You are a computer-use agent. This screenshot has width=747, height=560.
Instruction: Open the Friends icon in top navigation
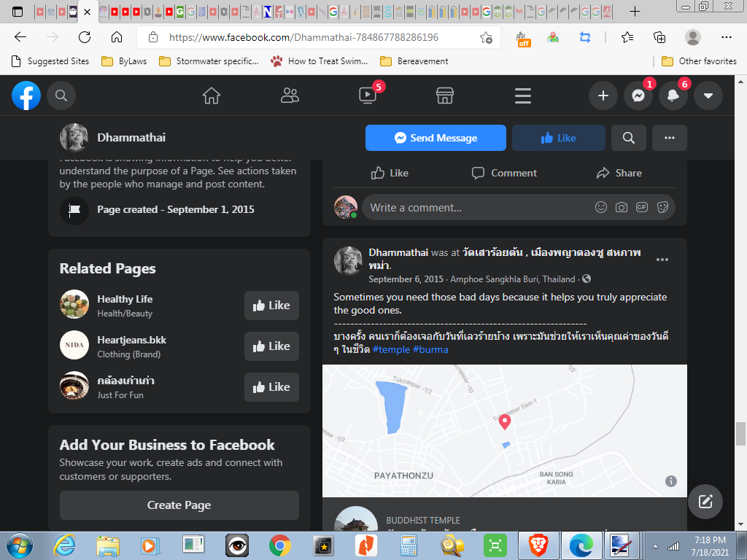tap(290, 96)
